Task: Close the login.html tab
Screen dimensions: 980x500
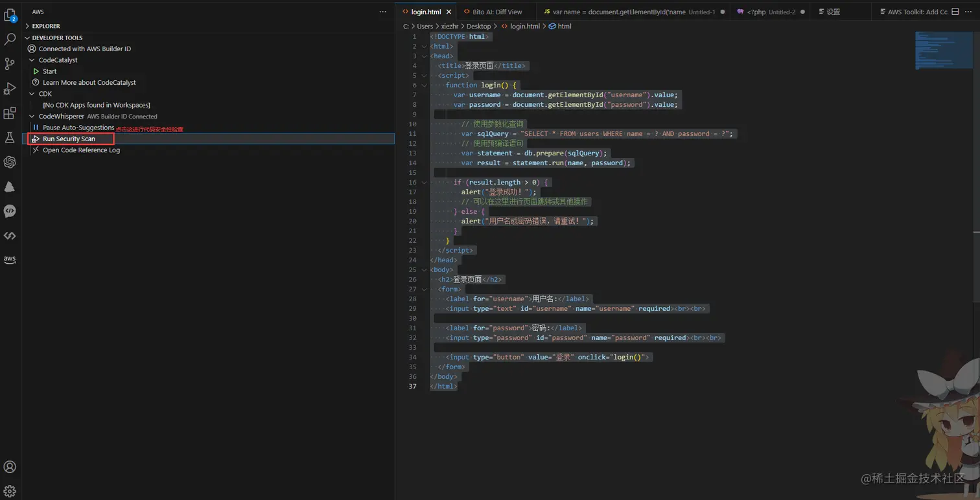Action: click(449, 12)
